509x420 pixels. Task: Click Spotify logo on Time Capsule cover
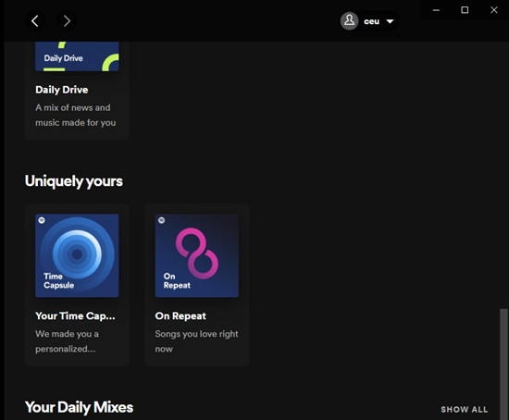pos(42,220)
